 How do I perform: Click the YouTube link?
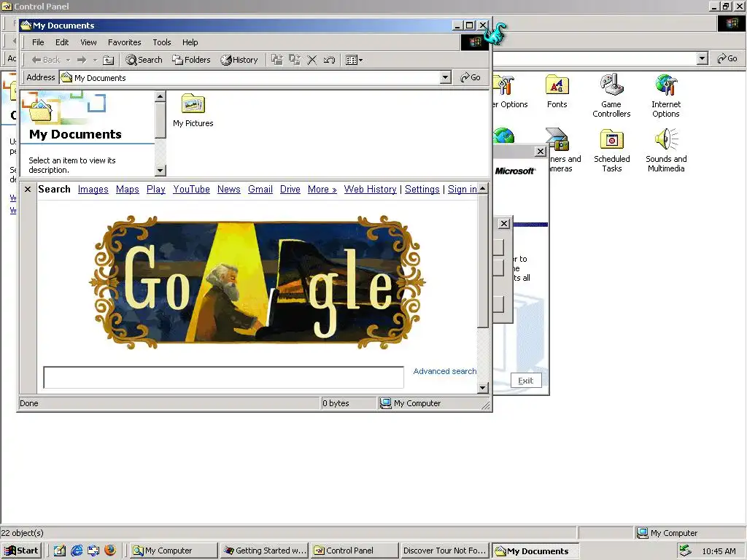[x=192, y=189]
